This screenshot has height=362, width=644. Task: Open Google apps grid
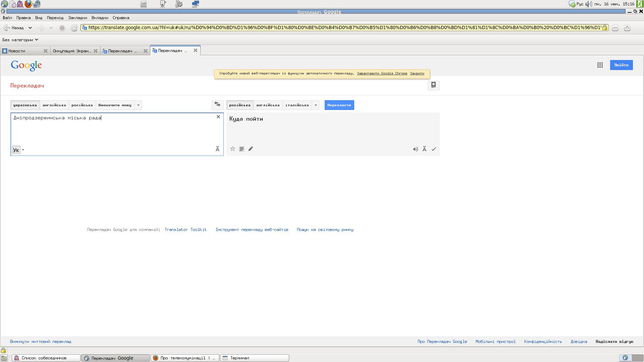[x=600, y=65]
